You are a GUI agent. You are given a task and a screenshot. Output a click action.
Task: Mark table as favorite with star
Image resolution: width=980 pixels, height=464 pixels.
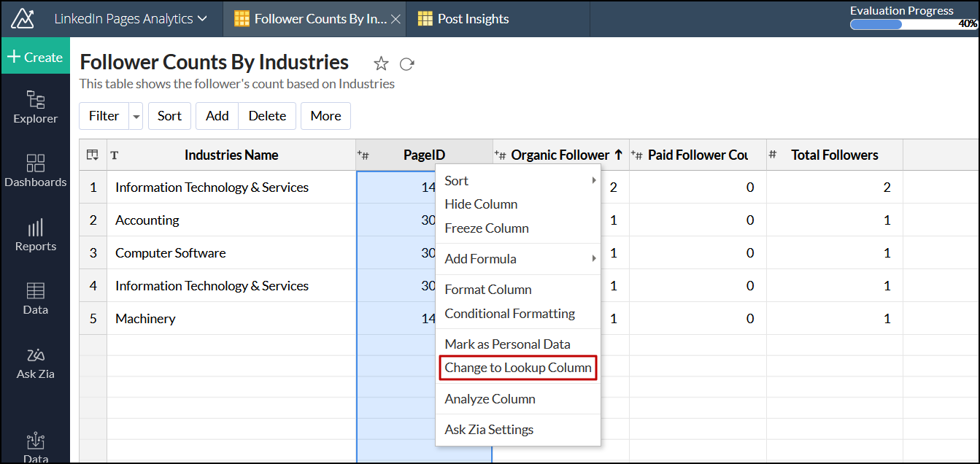click(x=381, y=63)
